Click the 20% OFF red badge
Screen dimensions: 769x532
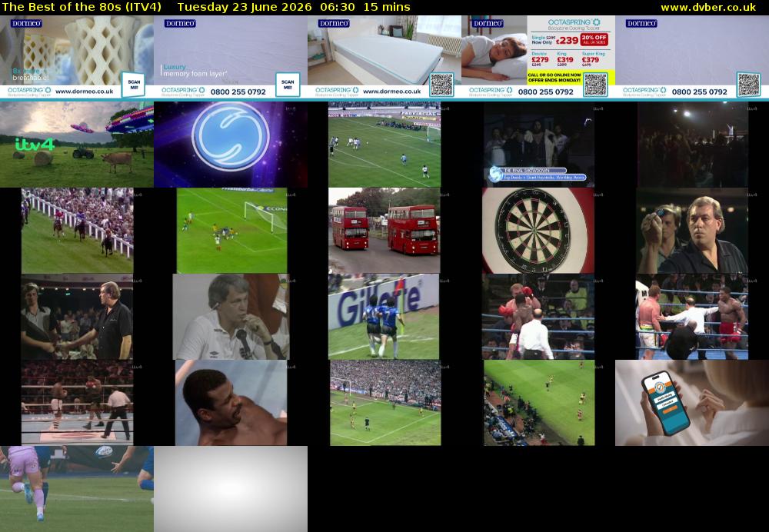tap(594, 39)
